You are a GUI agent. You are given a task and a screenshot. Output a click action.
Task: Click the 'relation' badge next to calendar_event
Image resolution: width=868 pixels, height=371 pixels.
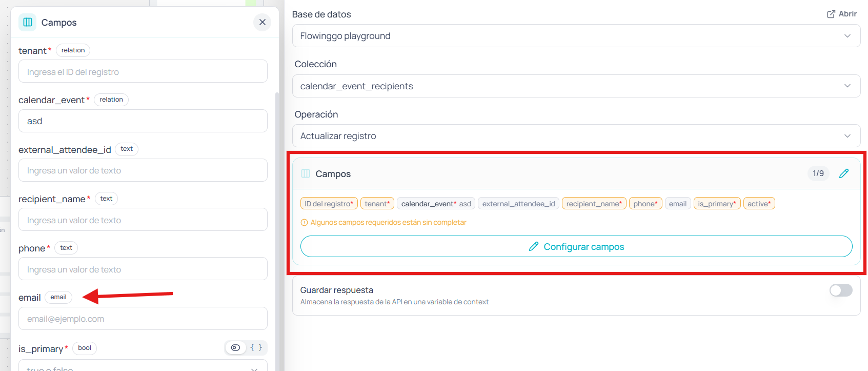111,100
